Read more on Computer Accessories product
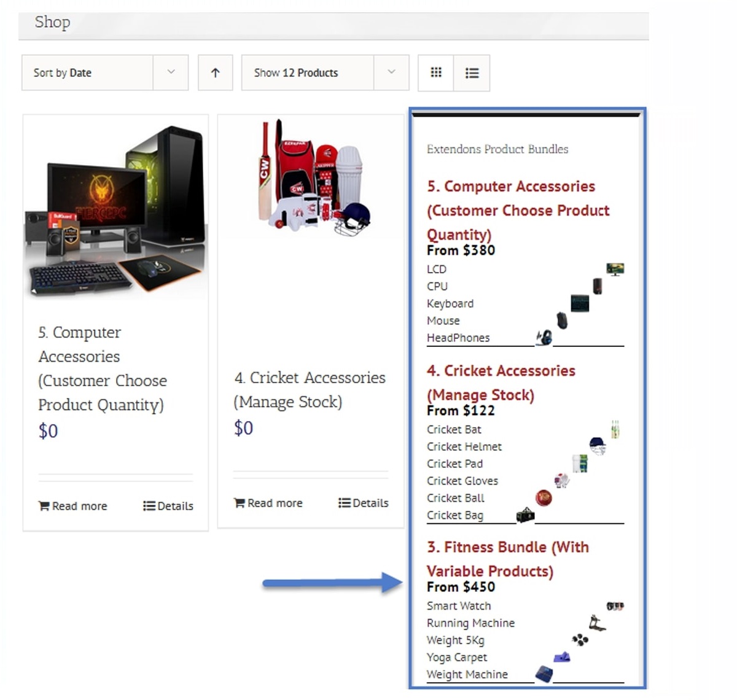 point(72,506)
